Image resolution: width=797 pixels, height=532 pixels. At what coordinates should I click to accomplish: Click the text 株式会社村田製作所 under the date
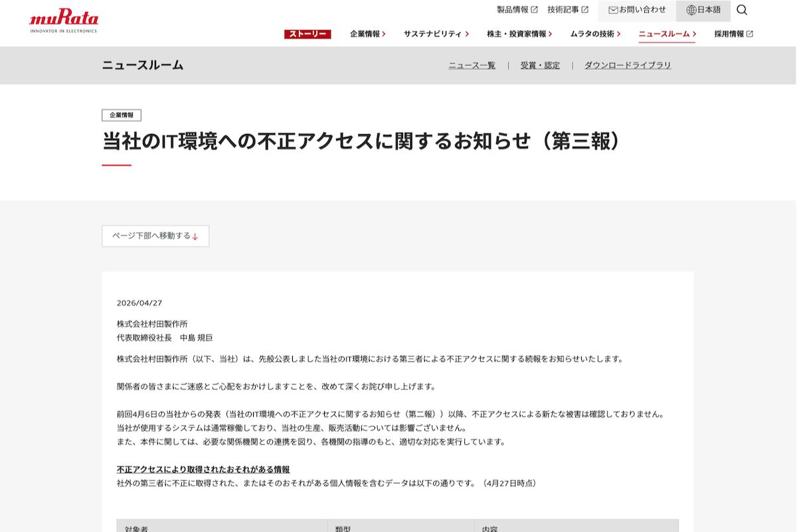[152, 324]
